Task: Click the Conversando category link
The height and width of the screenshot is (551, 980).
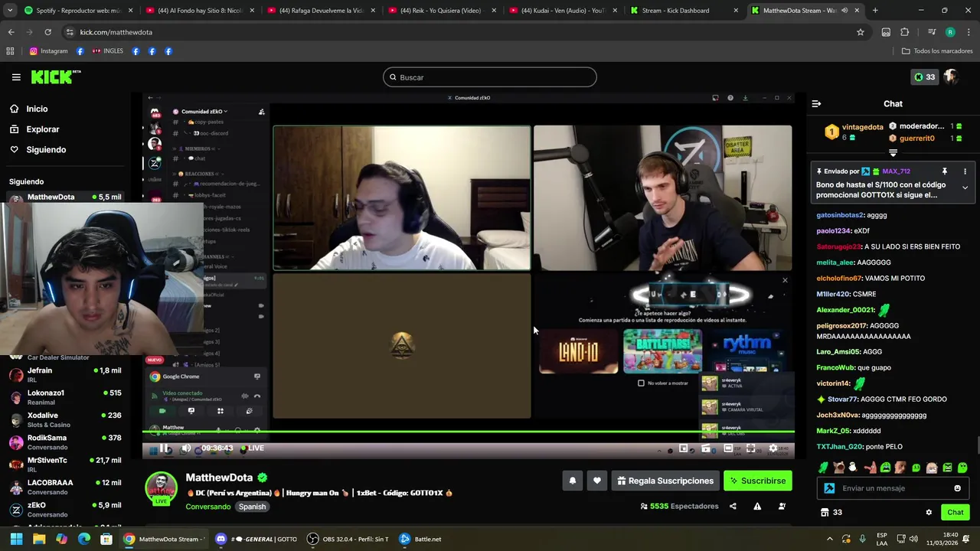Action: click(207, 507)
